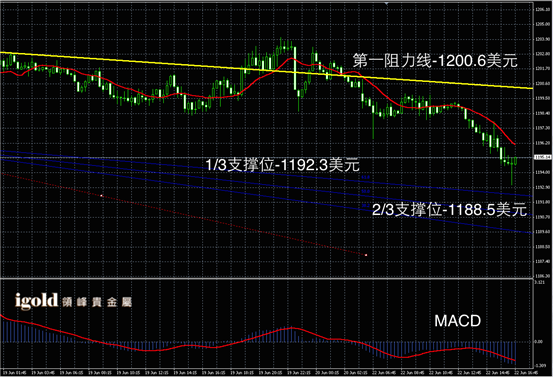Click the 0.00 level on MACD scale

539,342
